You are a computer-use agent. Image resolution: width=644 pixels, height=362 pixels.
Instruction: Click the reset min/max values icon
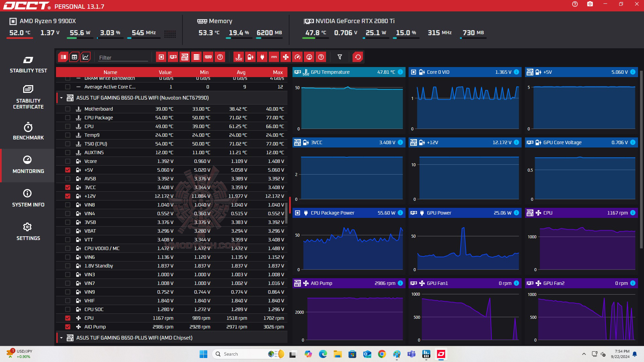click(x=358, y=57)
